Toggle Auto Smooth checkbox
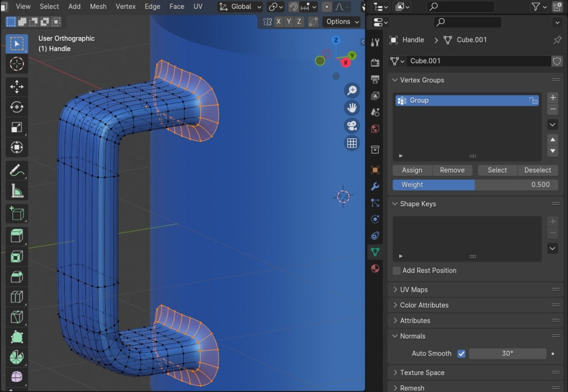The width and height of the screenshot is (568, 392). [461, 354]
